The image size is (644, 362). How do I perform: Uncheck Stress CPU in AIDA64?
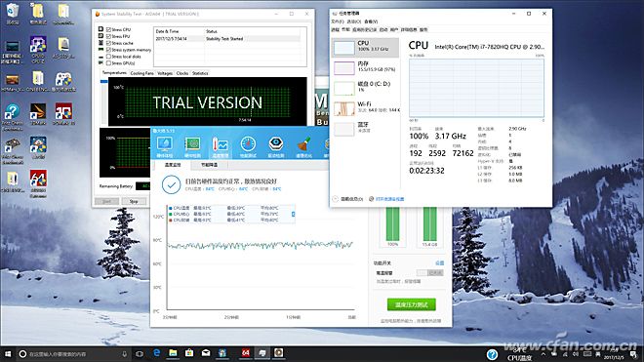point(109,29)
